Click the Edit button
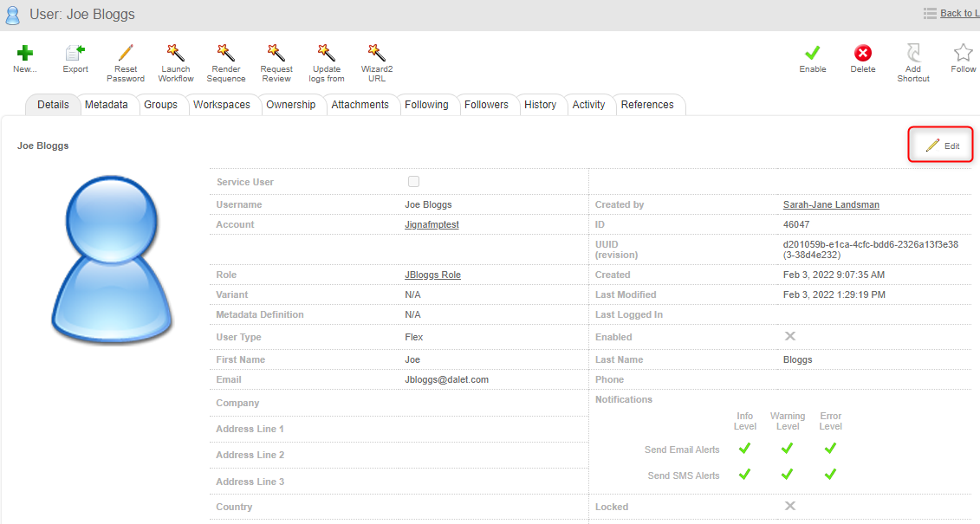The height and width of the screenshot is (524, 980). [942, 146]
